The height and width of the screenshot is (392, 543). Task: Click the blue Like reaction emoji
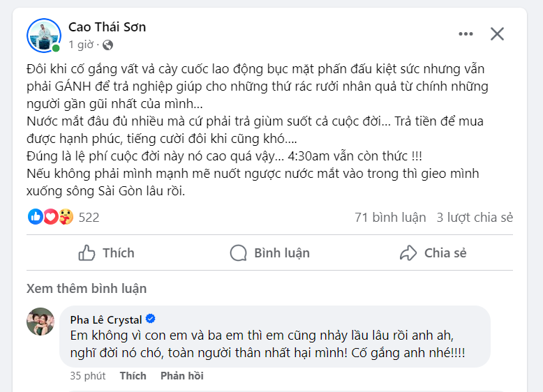pos(36,217)
